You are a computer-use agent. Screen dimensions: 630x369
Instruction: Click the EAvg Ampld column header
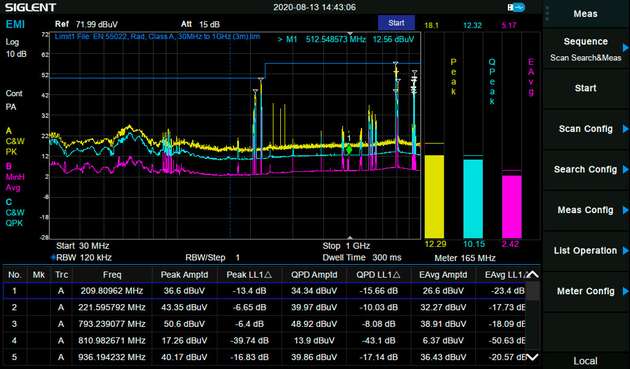tap(443, 275)
